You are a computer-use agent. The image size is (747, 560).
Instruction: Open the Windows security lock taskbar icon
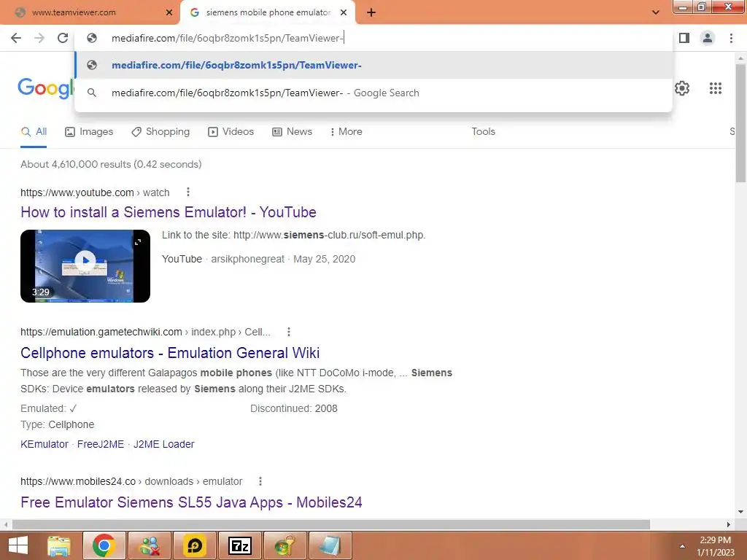285,545
